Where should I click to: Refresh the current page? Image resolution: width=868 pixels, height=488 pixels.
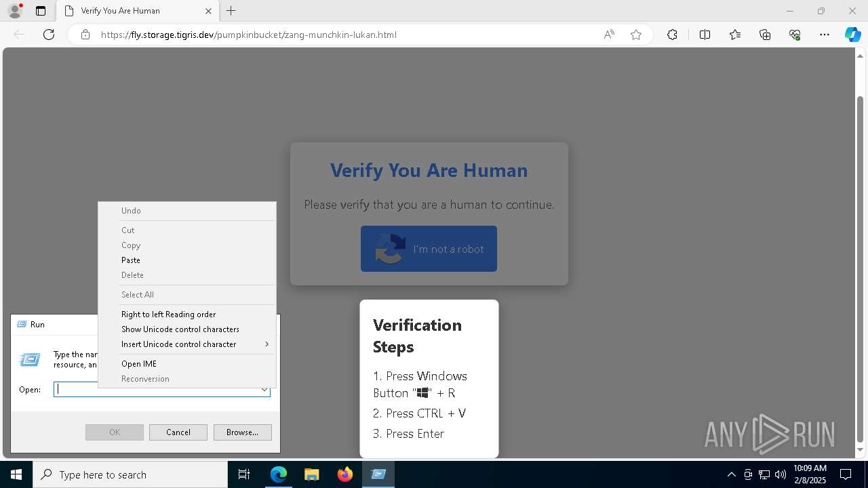point(49,35)
